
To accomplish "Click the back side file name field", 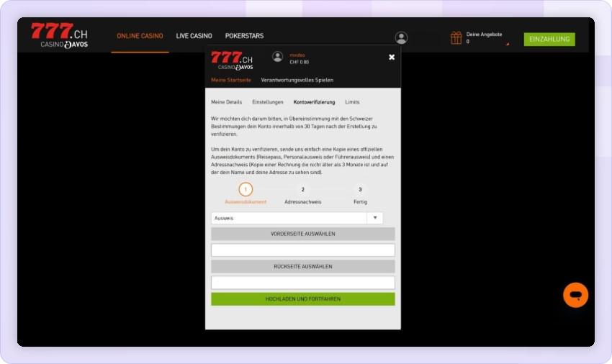I will [x=303, y=283].
